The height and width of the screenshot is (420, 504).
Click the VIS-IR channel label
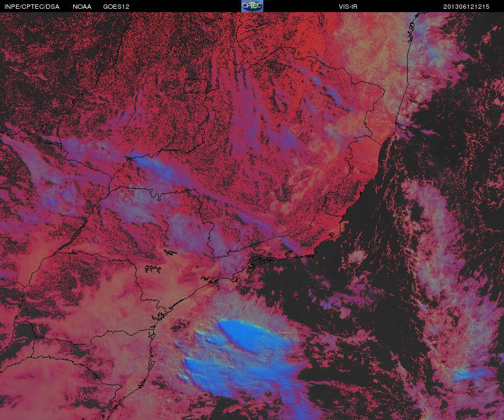pos(348,7)
